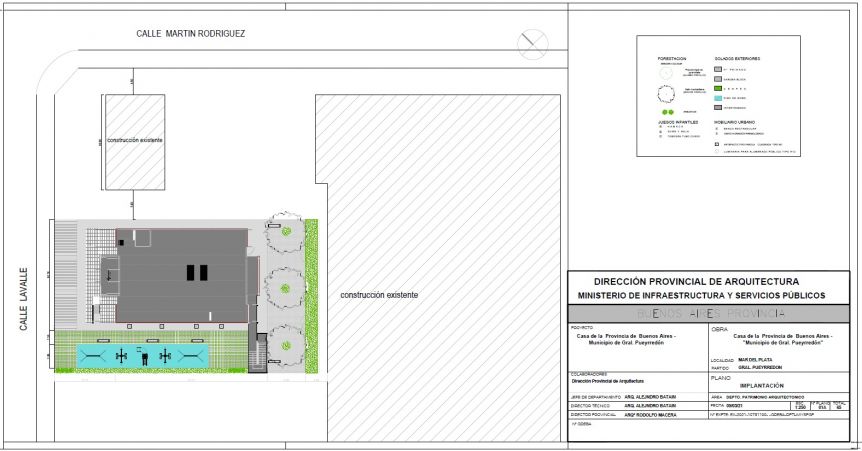Click 'ARQ. ALEJANDRO BATAIM' in Jefe de Departamento row
The height and width of the screenshot is (451, 862).
click(x=650, y=397)
